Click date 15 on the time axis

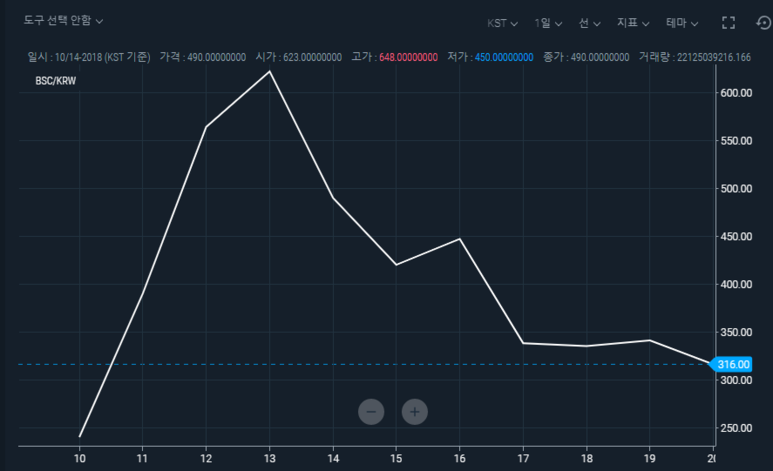click(x=396, y=459)
